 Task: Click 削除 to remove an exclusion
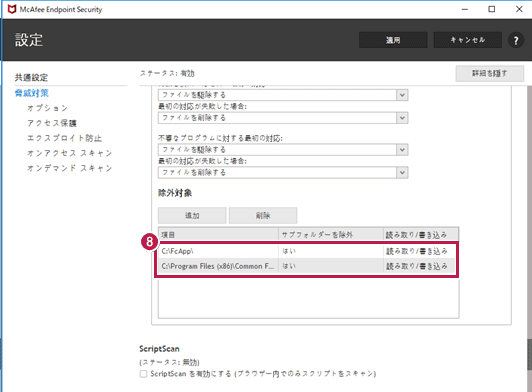263,215
